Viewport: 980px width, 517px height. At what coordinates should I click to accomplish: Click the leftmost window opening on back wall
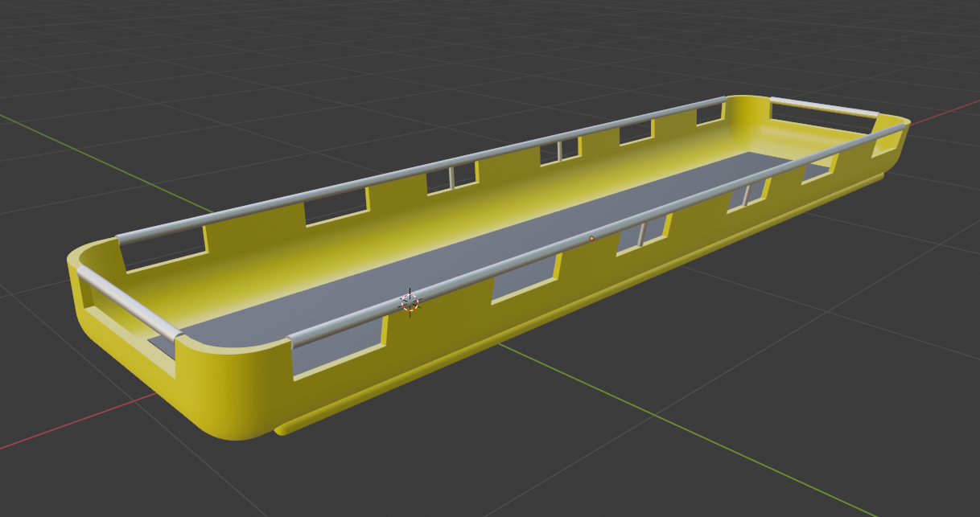click(163, 252)
